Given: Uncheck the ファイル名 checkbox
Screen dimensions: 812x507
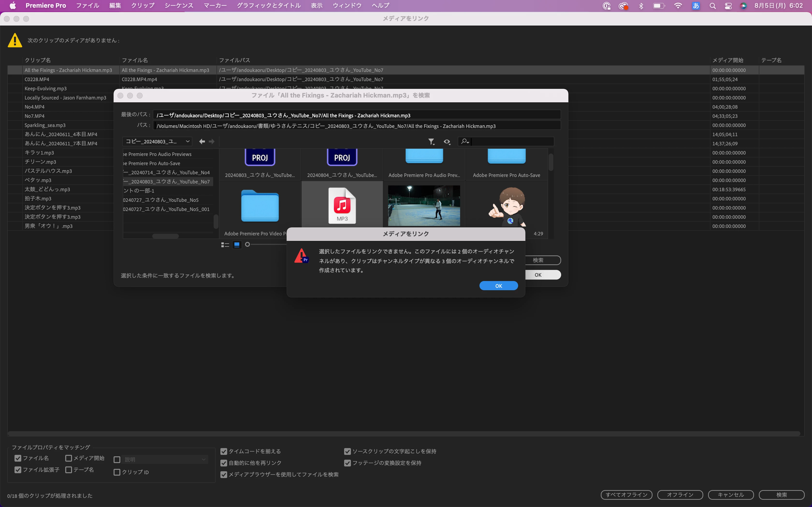Looking at the screenshot, I should tap(18, 458).
